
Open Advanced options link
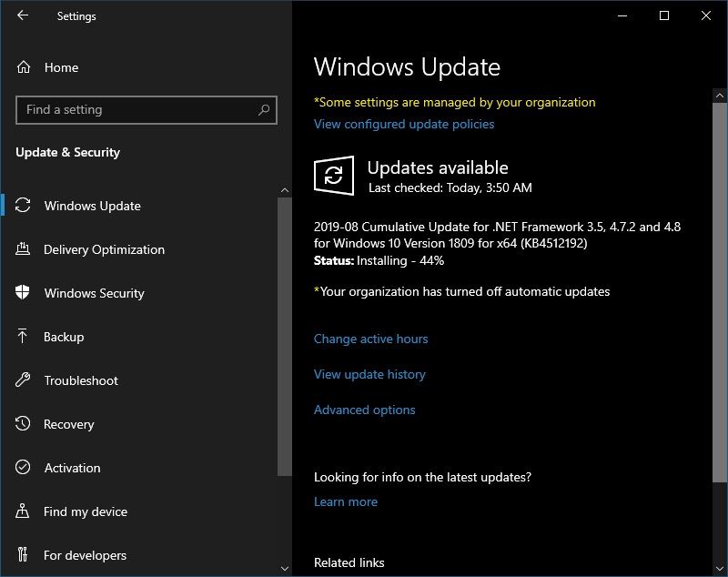click(365, 410)
